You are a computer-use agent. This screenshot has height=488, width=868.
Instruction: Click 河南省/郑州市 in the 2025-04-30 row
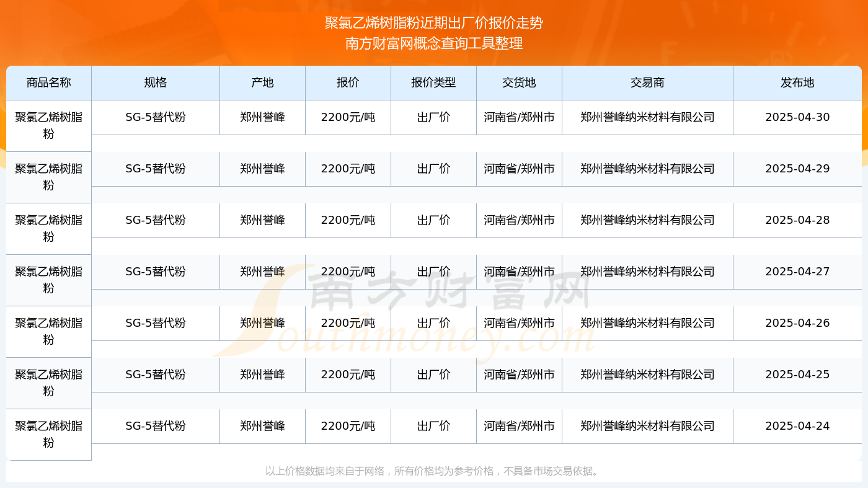tap(519, 117)
